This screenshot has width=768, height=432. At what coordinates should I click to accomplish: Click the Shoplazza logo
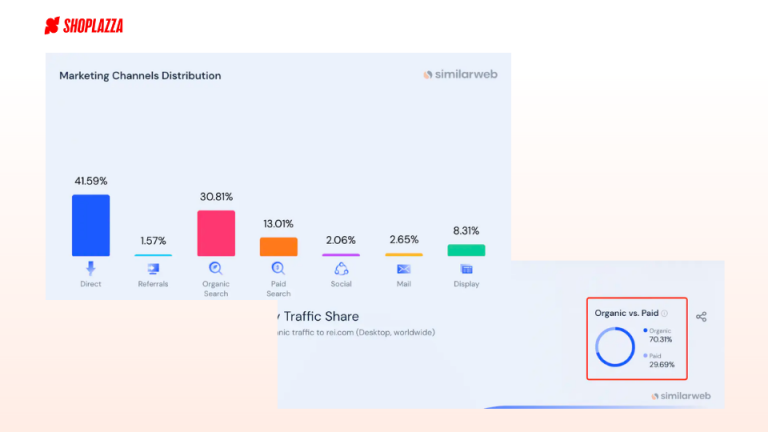point(84,25)
